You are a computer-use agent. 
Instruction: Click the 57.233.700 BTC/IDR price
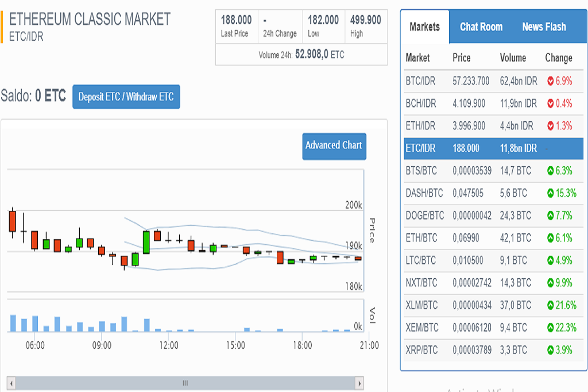(x=471, y=81)
